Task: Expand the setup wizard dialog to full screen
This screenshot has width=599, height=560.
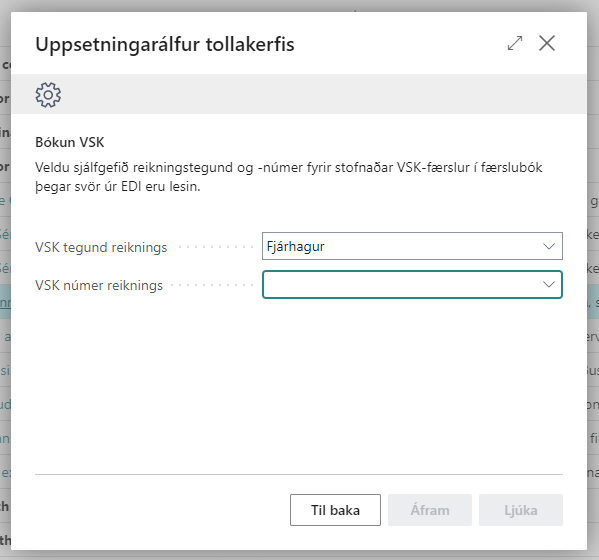Action: [515, 43]
